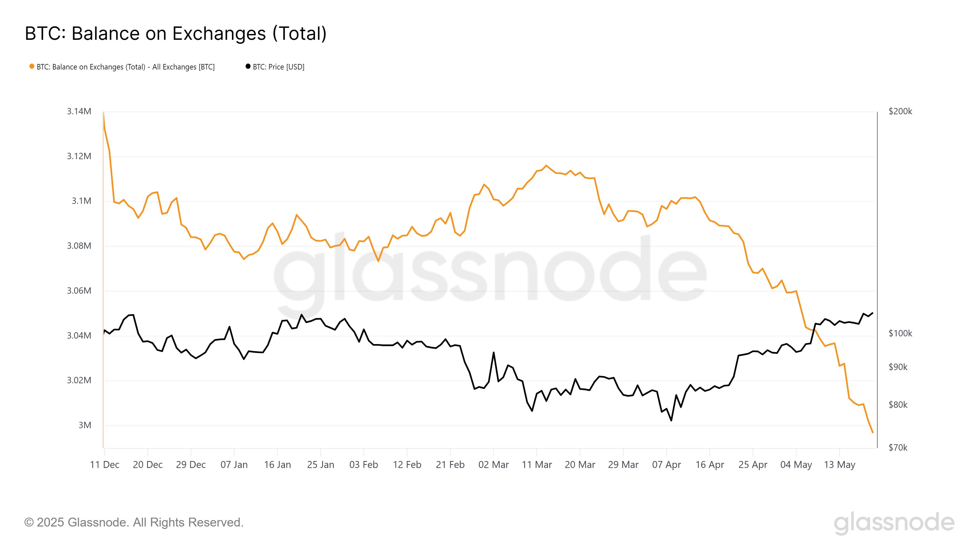Select the 3.08M left axis label
This screenshot has width=980, height=551.
coord(79,246)
